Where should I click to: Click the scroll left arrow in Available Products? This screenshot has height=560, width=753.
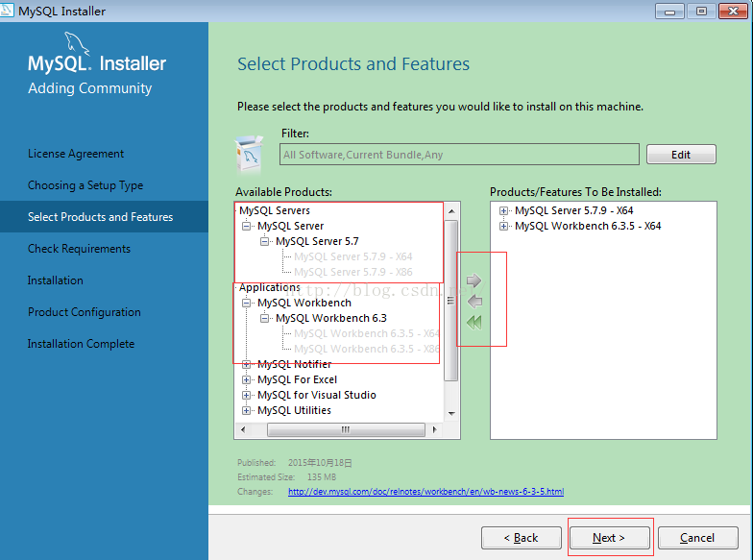[243, 429]
